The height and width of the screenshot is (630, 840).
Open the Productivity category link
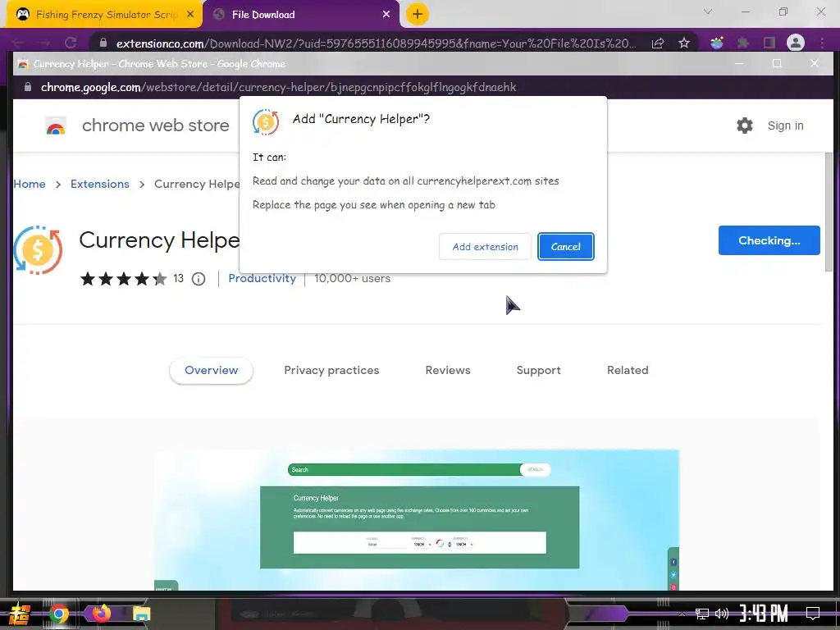pos(262,278)
